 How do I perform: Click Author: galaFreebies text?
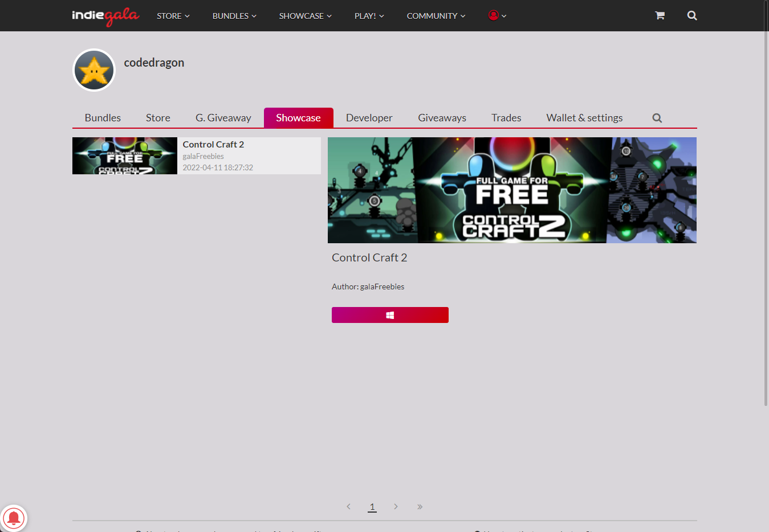pos(368,287)
